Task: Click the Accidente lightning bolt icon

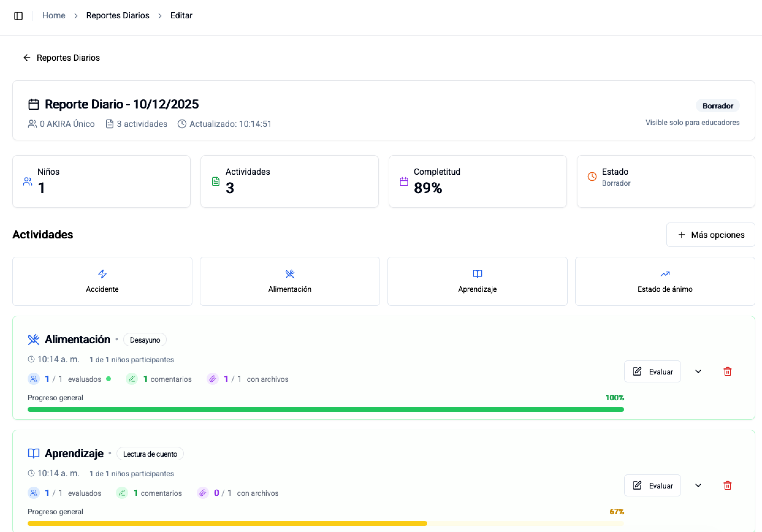Action: (102, 274)
